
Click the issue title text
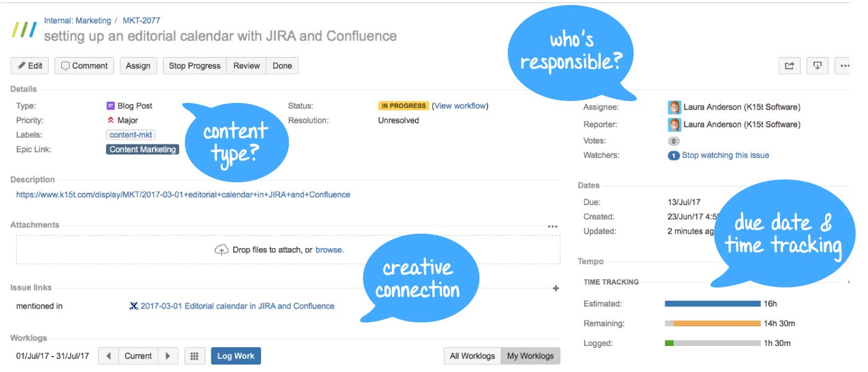[x=220, y=36]
